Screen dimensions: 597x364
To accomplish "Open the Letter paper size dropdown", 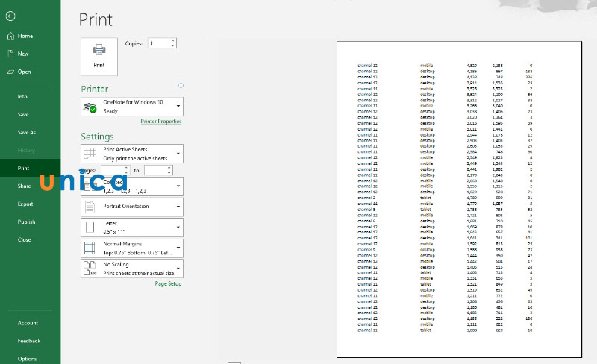I will click(x=178, y=228).
